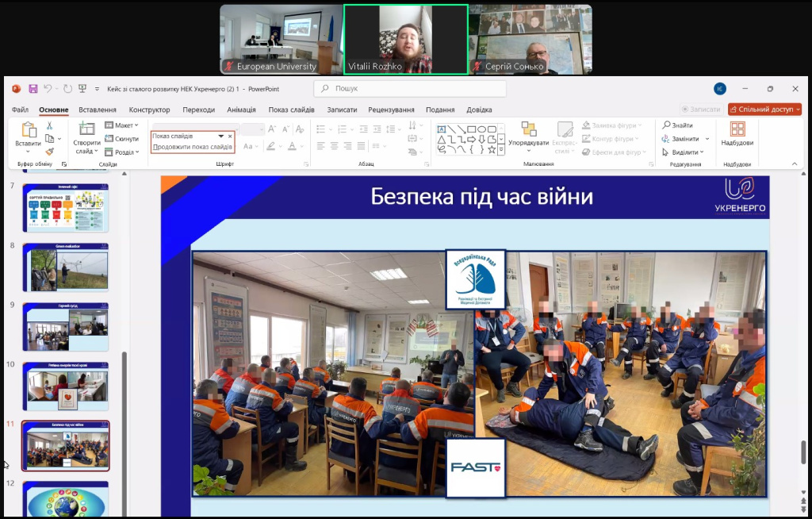Select the Cut scissors icon

(x=49, y=125)
